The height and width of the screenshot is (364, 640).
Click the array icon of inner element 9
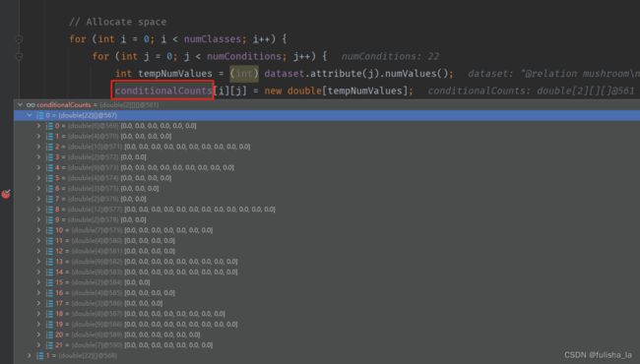coord(49,219)
